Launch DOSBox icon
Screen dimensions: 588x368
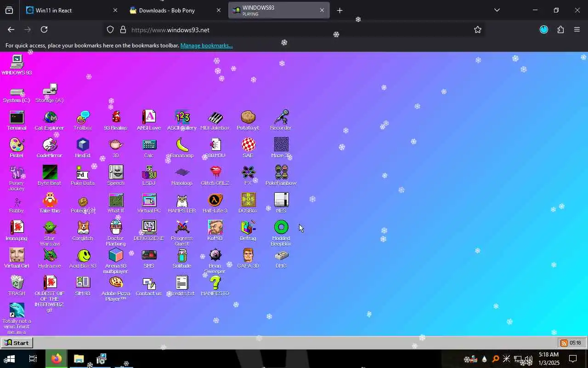(x=248, y=203)
